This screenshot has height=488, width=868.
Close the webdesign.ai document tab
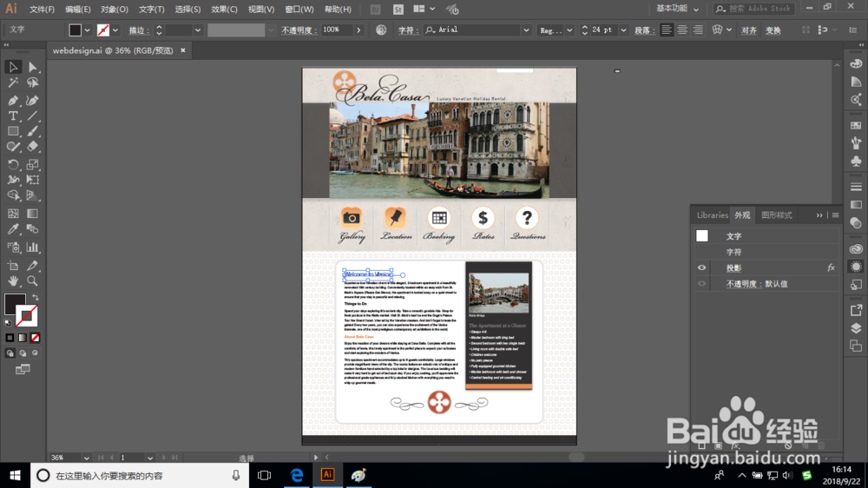tap(182, 50)
